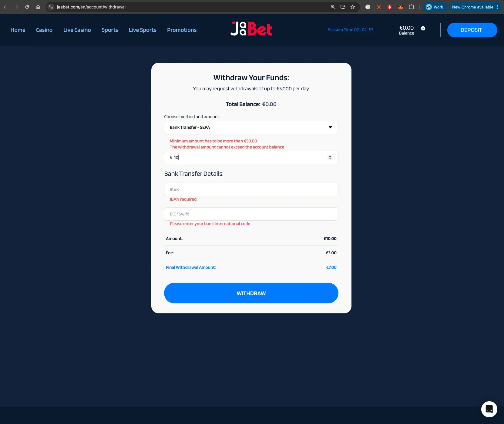This screenshot has height=424, width=504.
Task: Click the IBAN required error message
Action: pos(183,199)
